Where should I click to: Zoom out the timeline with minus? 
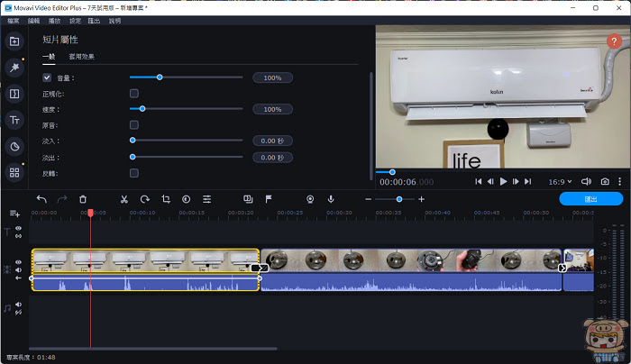[368, 199]
